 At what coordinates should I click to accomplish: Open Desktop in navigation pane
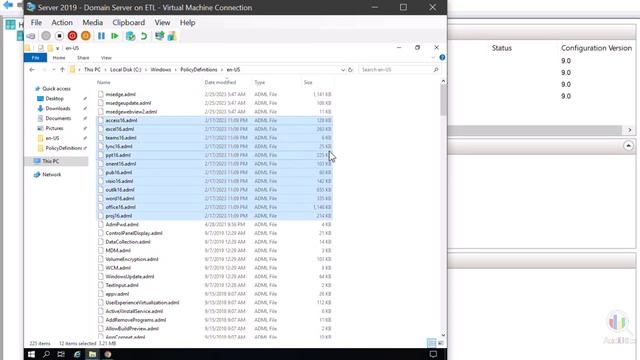[54, 98]
